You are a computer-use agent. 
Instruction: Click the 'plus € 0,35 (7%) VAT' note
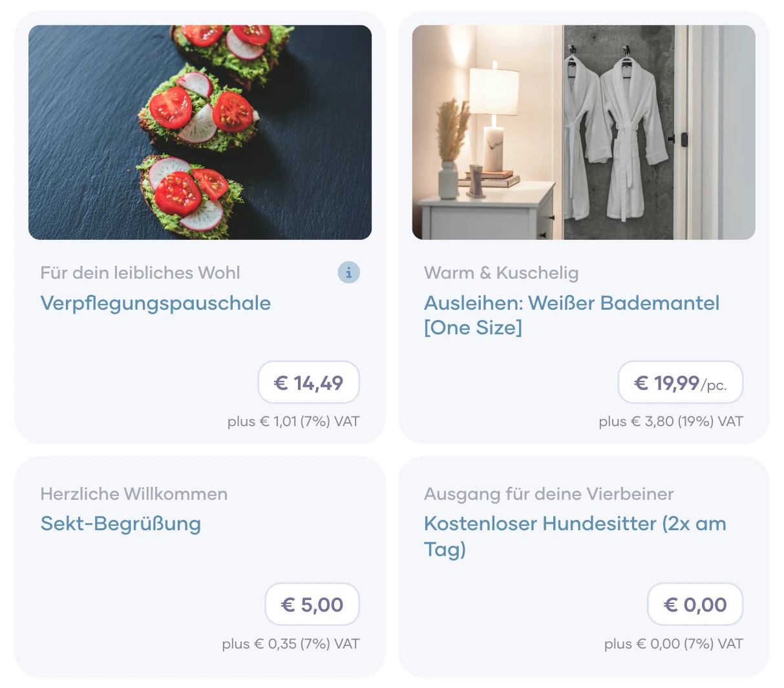tap(291, 644)
